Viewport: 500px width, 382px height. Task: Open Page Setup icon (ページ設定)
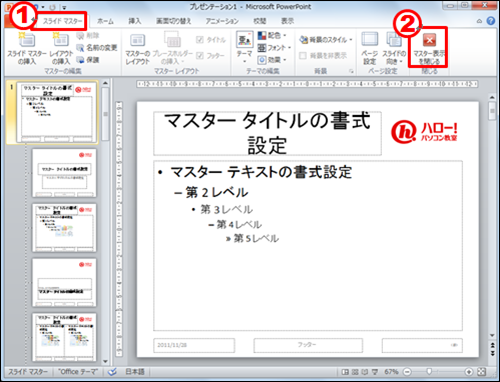coord(369,48)
